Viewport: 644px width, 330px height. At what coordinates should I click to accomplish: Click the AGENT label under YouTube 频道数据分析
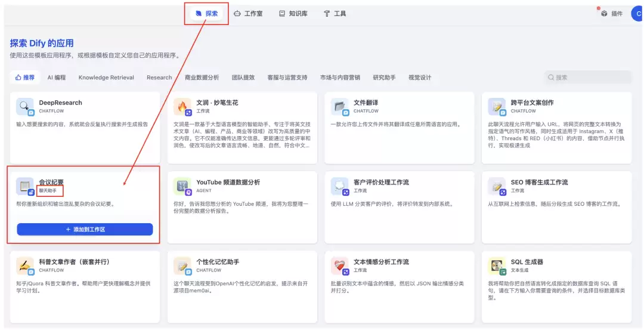204,191
